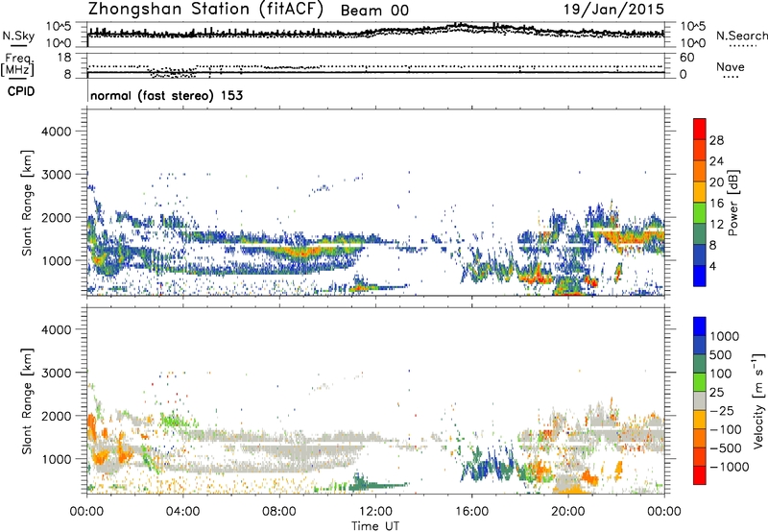The image size is (768, 532).
Task: Click the blue band of Velocity color bar
Action: tap(700, 326)
